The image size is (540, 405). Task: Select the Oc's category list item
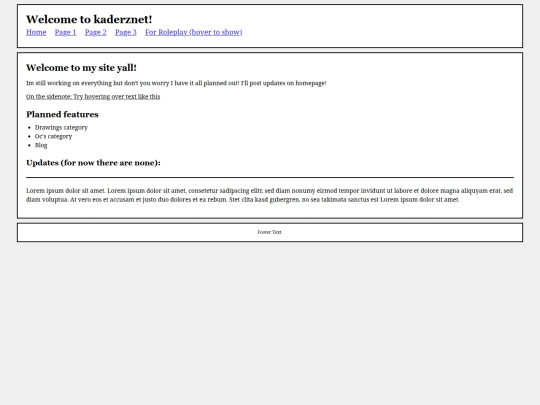[x=53, y=136]
